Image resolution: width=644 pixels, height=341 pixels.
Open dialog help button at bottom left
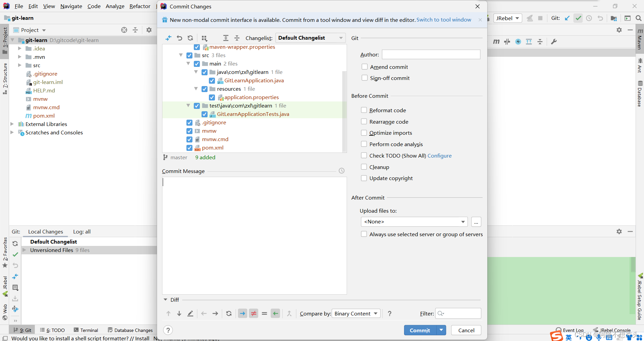168,330
